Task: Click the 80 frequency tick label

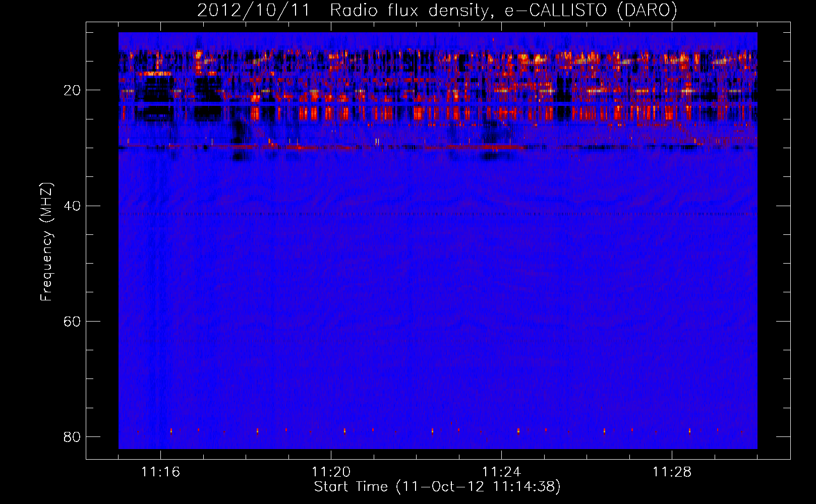Action: click(72, 436)
